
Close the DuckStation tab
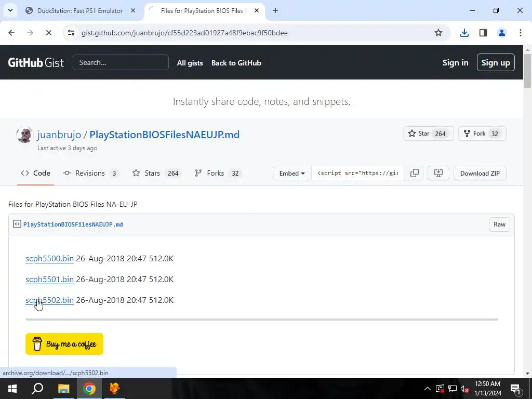[133, 11]
